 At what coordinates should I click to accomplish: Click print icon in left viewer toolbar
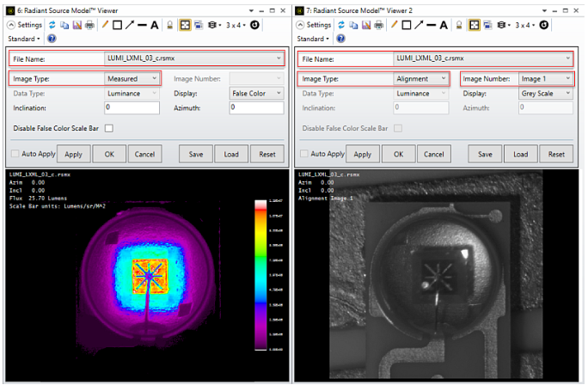tap(90, 25)
